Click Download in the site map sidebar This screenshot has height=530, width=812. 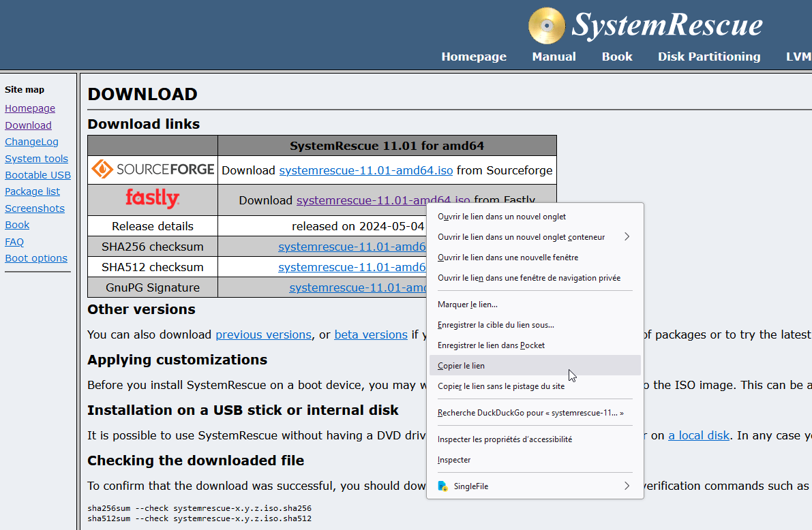click(28, 125)
